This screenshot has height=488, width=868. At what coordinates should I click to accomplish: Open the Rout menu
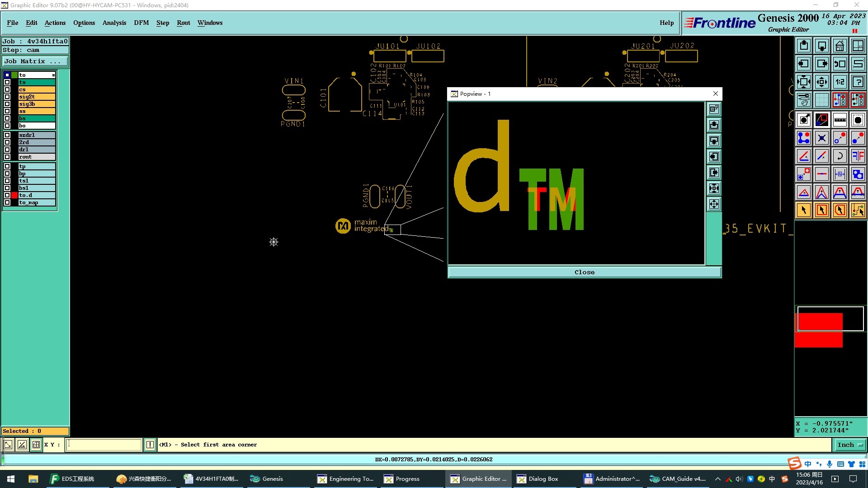tap(184, 23)
